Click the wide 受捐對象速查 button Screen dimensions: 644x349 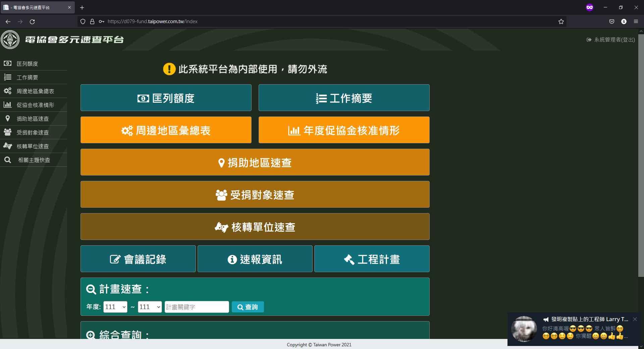pyautogui.click(x=255, y=194)
